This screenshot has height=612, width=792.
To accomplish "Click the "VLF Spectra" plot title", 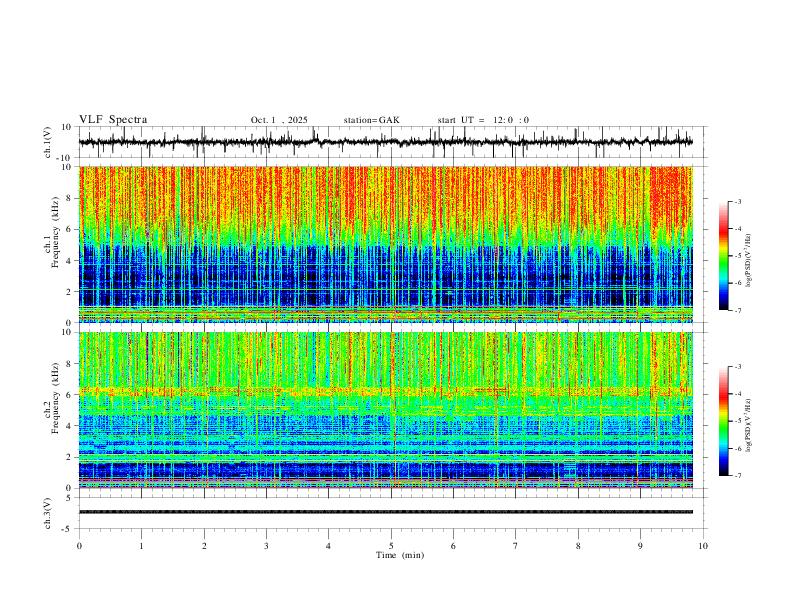I will pos(113,120).
